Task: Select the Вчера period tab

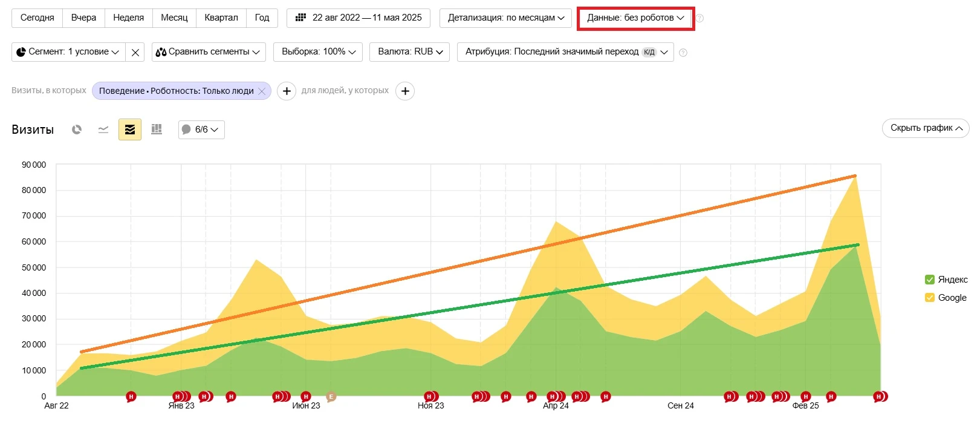Action: pyautogui.click(x=83, y=18)
